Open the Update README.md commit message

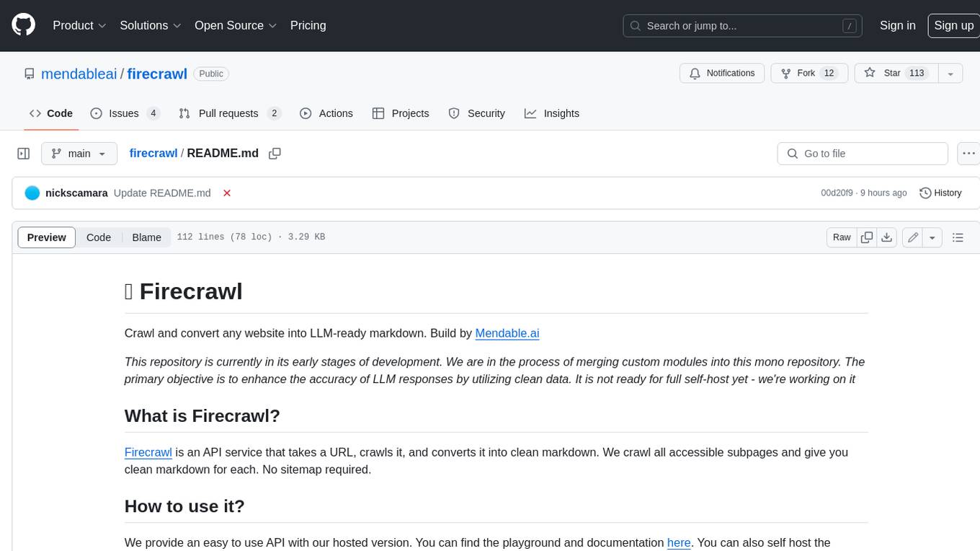tap(162, 193)
